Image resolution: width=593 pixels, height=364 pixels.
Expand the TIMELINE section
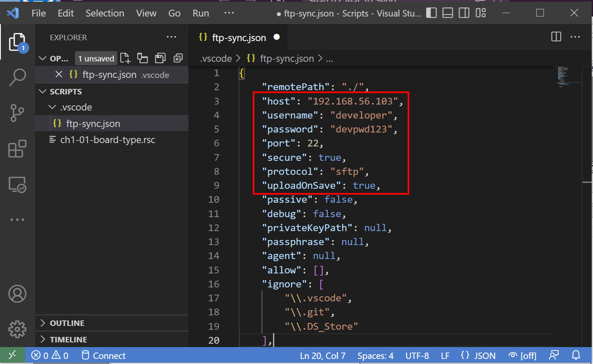coord(68,339)
